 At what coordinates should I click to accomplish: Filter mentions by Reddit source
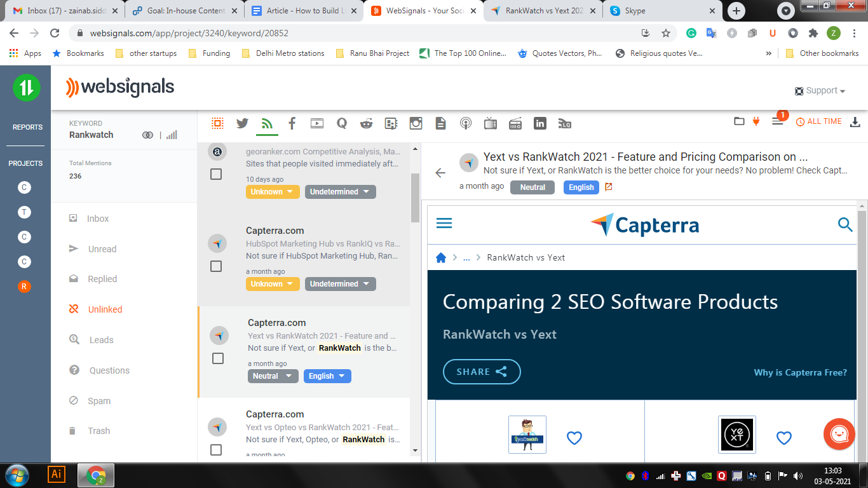[367, 123]
